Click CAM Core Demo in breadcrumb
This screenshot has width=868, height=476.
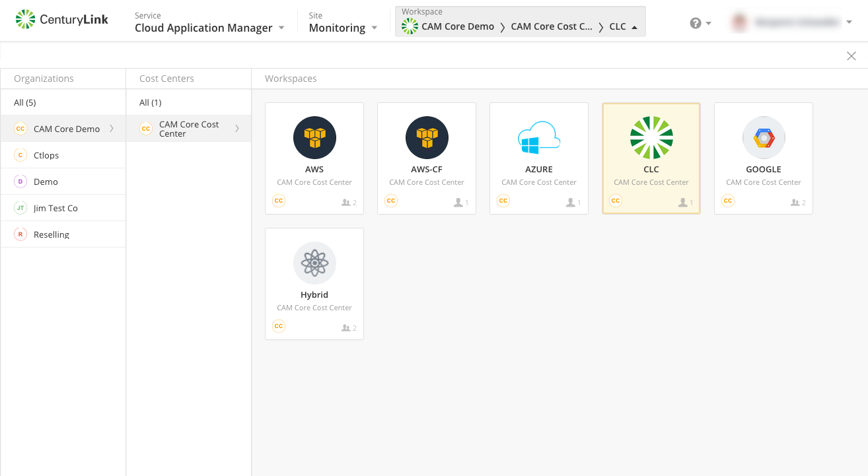click(458, 27)
